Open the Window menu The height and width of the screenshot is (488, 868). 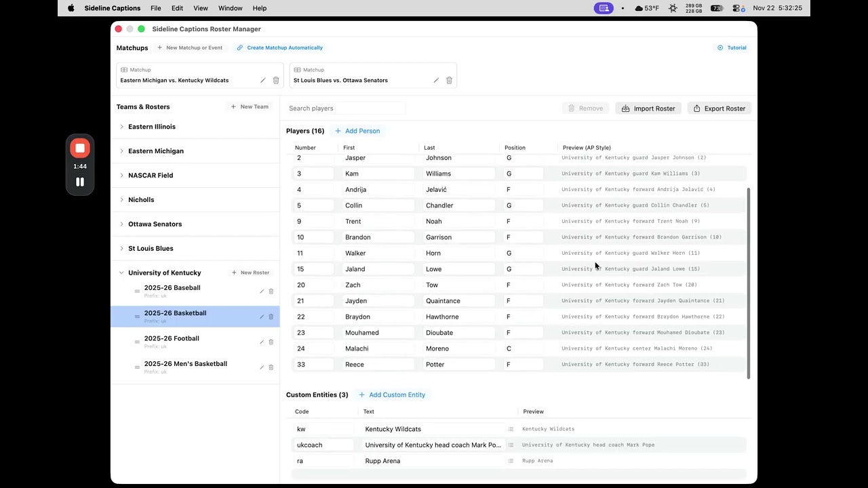point(231,8)
